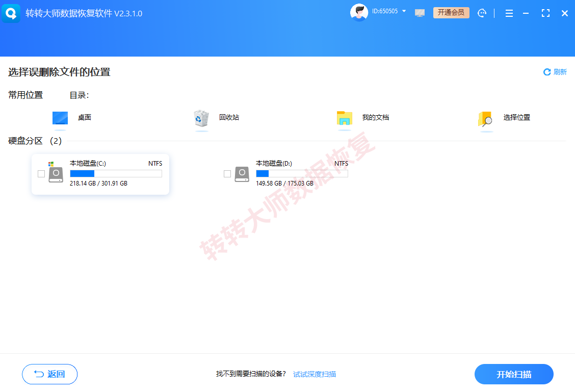Image resolution: width=575 pixels, height=392 pixels.
Task: Click the 本地磁盘(D:) drive name
Action: coord(274,163)
